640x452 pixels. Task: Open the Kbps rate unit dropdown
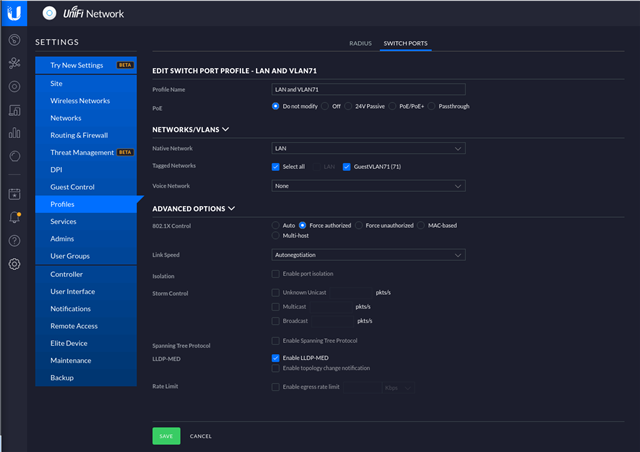pos(398,388)
